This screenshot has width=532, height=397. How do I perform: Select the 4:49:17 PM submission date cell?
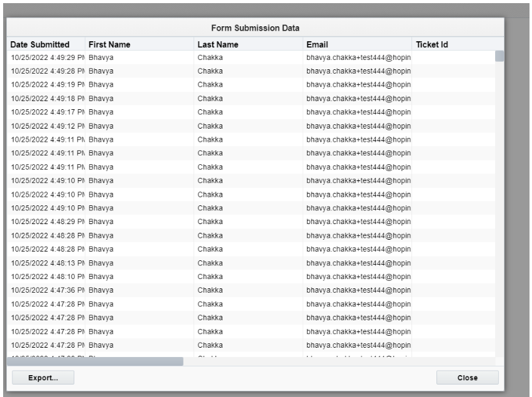point(46,112)
